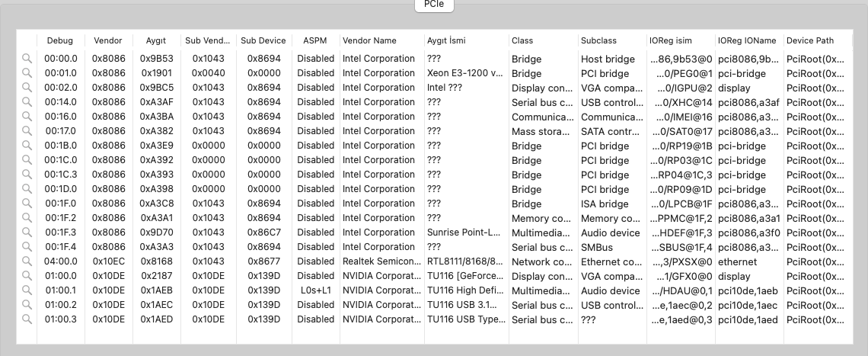Select the Sunrise Point-L audio device row
Viewport: 868px width, 356px height.
click(464, 233)
